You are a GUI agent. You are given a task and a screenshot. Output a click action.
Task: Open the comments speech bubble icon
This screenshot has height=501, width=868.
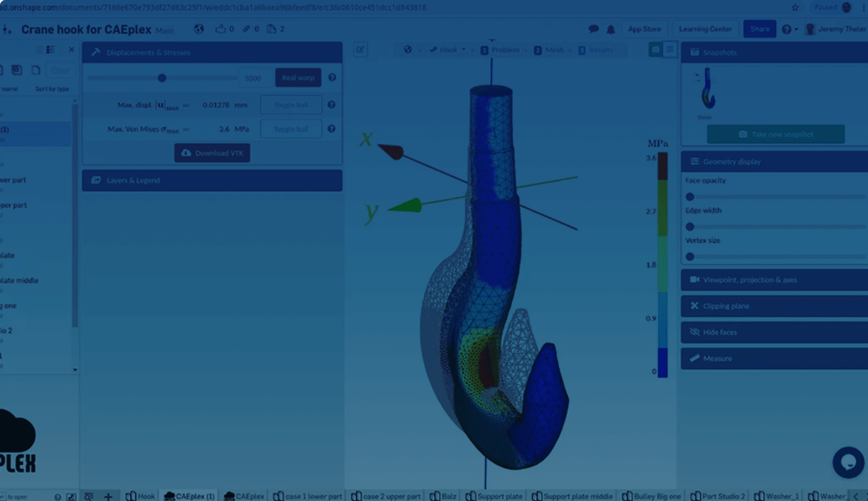click(x=593, y=29)
